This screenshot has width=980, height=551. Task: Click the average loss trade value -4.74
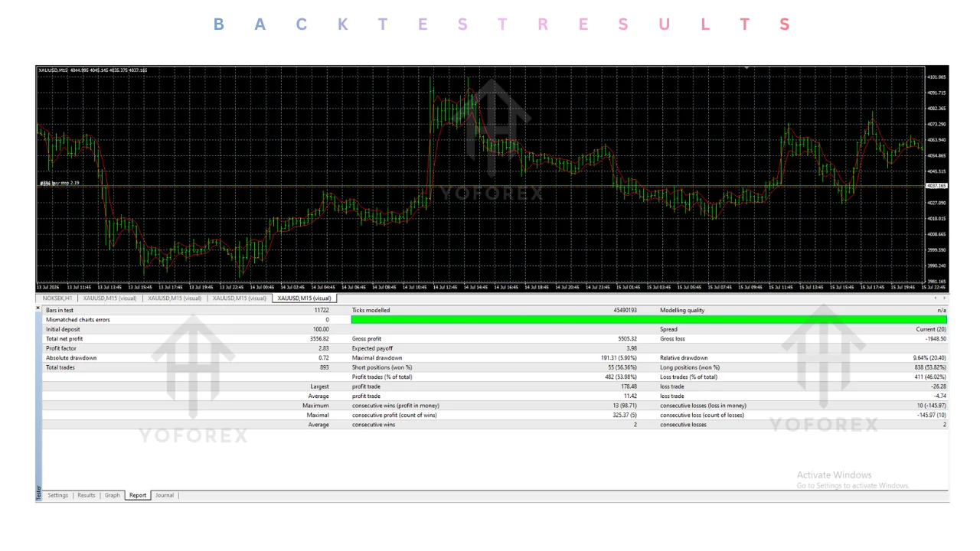pos(941,396)
